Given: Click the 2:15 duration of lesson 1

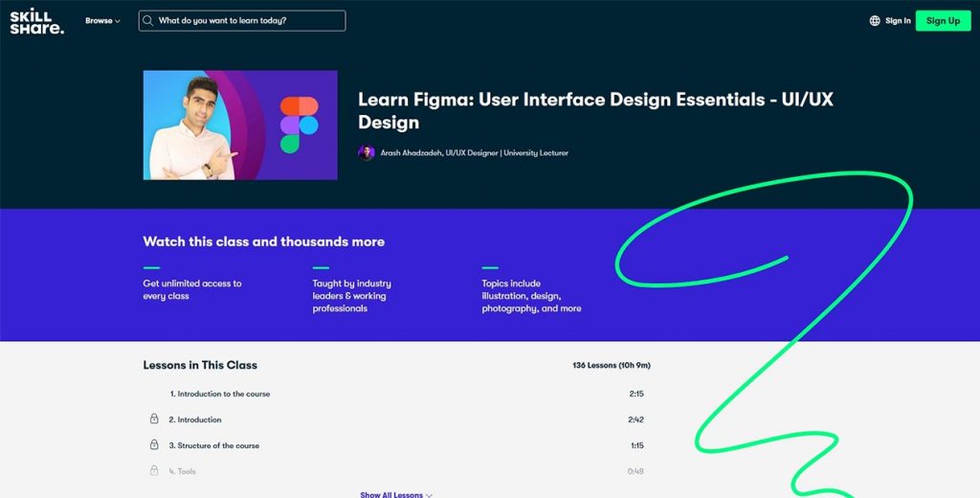Looking at the screenshot, I should click(636, 395).
